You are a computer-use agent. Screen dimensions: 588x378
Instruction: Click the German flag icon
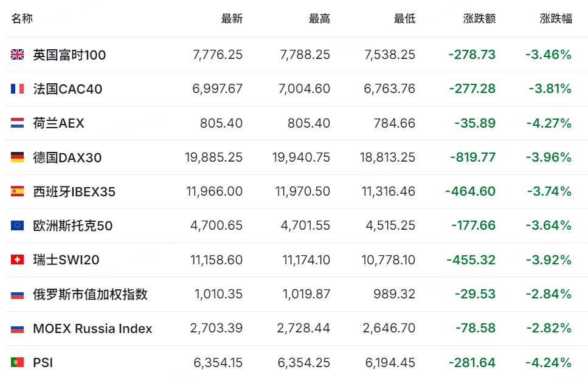pos(17,157)
